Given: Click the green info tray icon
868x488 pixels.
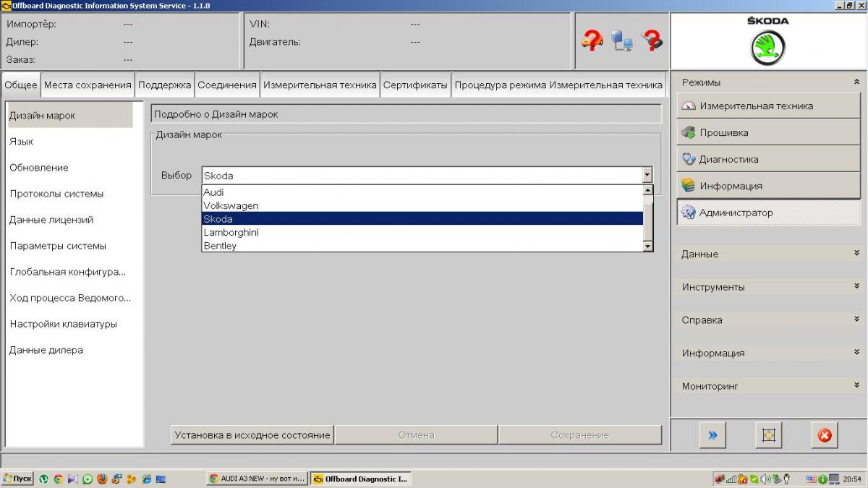Looking at the screenshot, I should coord(823,479).
